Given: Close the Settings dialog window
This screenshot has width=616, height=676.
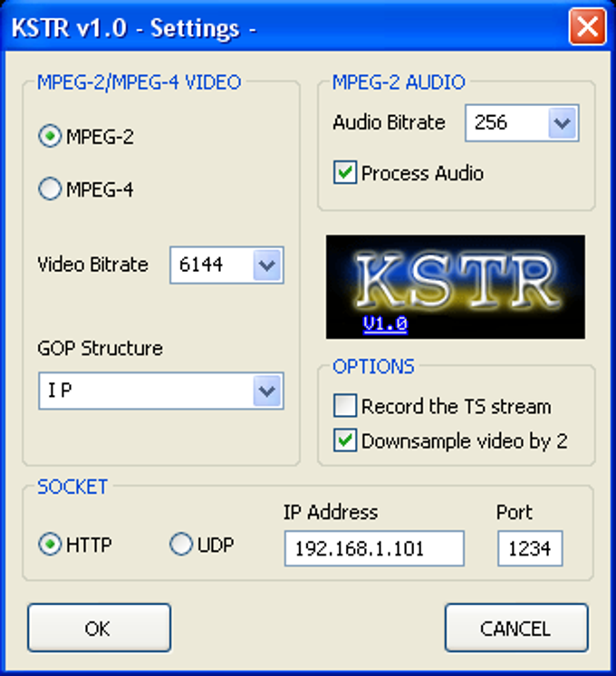Looking at the screenshot, I should point(587,26).
